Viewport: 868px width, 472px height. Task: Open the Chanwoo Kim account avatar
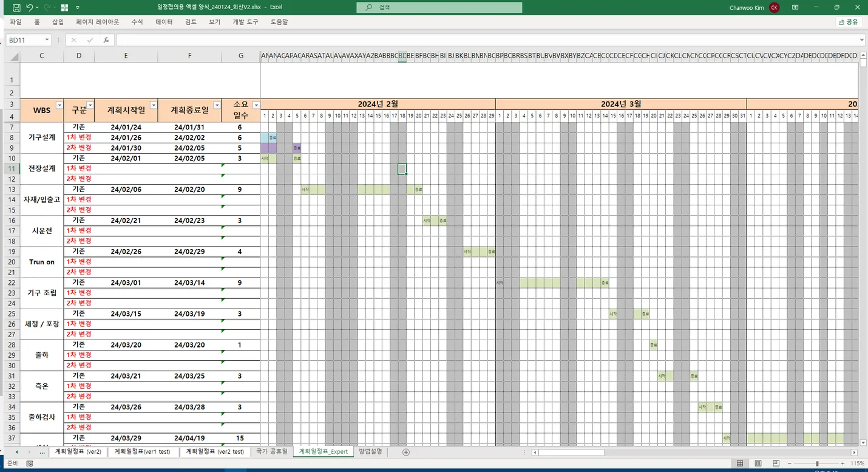pyautogui.click(x=774, y=8)
